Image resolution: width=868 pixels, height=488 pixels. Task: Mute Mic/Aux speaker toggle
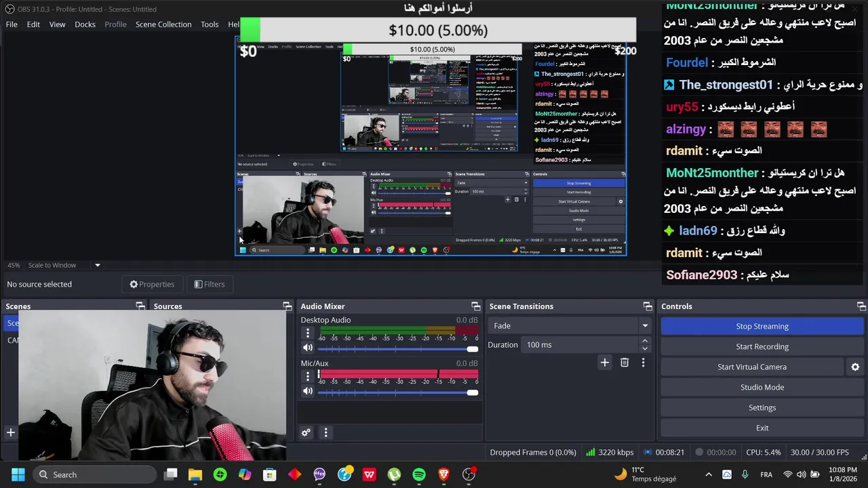307,392
